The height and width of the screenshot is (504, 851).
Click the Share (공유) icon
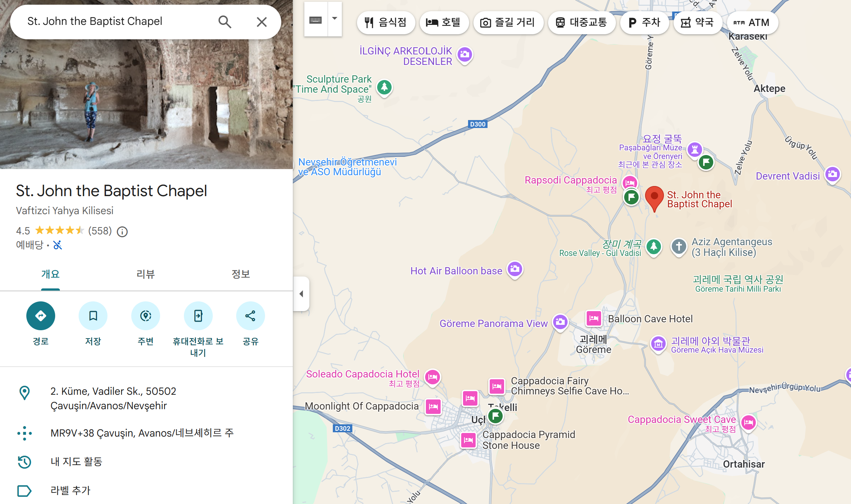(250, 316)
